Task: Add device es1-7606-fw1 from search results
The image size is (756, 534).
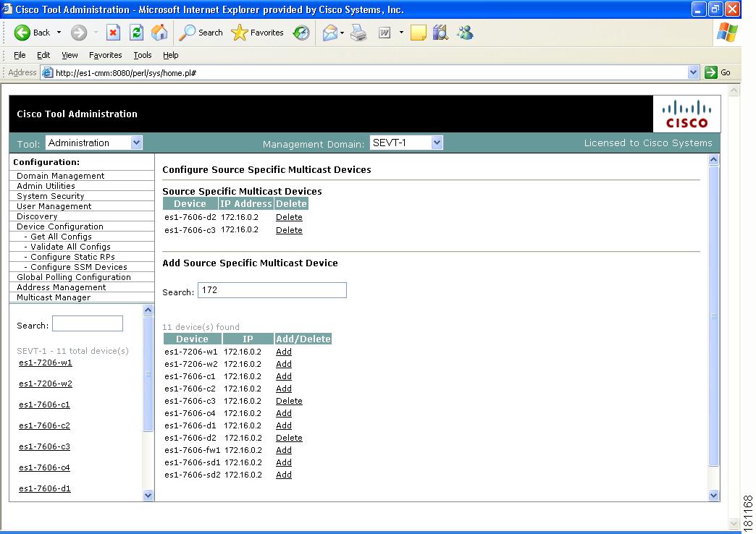Action: (x=284, y=450)
